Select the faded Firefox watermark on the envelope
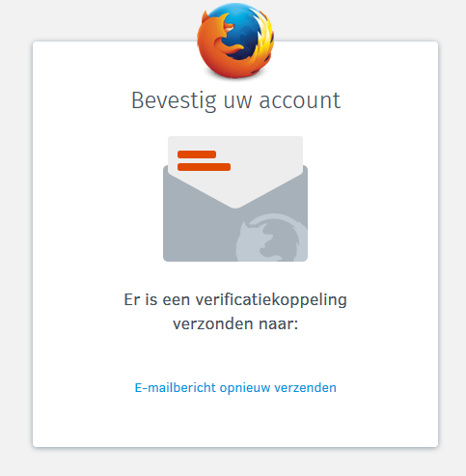The image size is (466, 476). [x=272, y=238]
